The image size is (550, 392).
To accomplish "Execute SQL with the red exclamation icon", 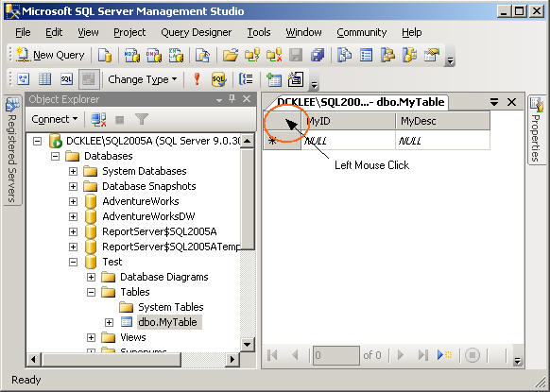I will 197,79.
